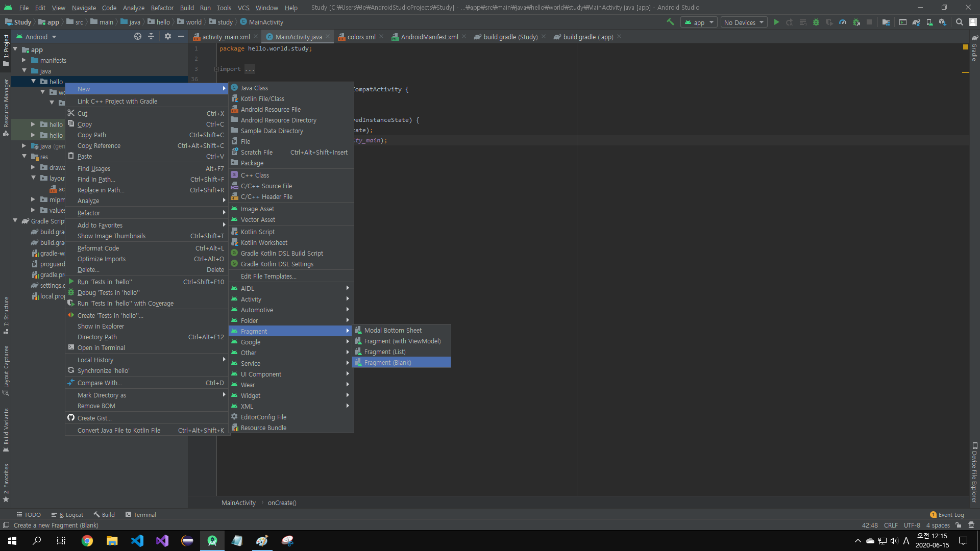Switch to the colors.xml editor tab
This screenshot has height=551, width=980.
[x=361, y=37]
